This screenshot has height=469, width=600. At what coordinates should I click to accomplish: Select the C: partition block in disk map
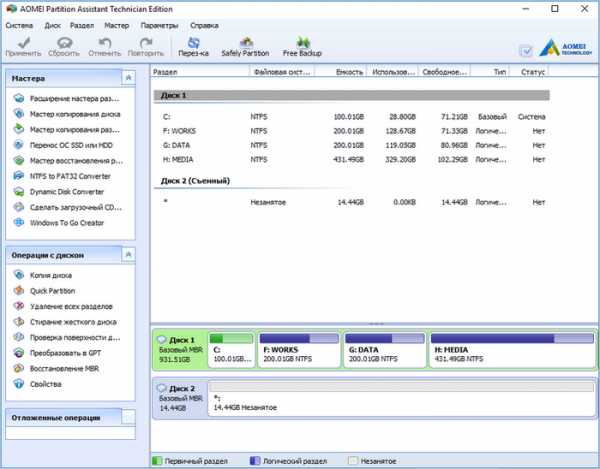pyautogui.click(x=232, y=350)
